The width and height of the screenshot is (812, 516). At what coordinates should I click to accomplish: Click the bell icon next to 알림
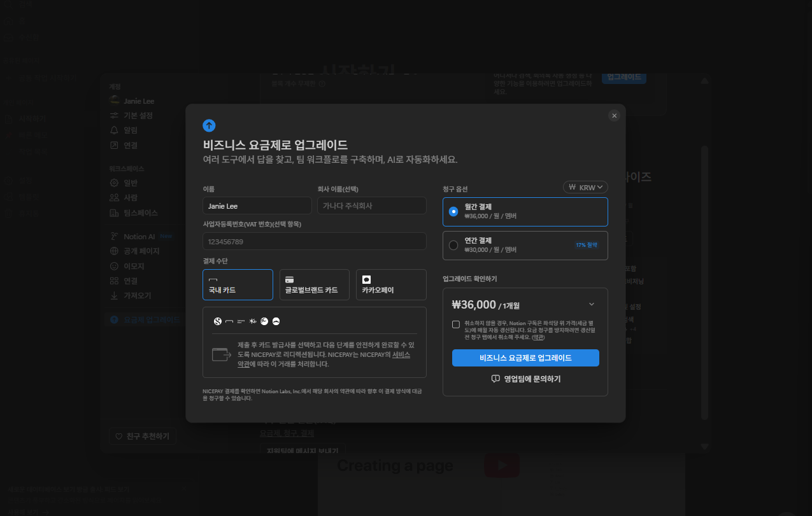point(115,130)
